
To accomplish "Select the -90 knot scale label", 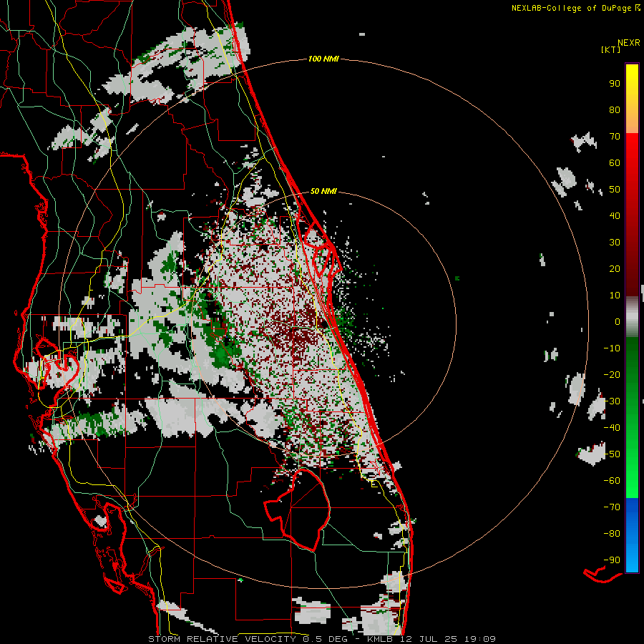I will click(612, 560).
